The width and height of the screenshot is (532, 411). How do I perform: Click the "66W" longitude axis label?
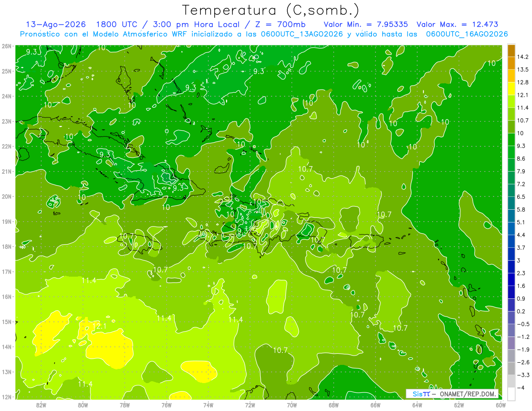pos(376,405)
